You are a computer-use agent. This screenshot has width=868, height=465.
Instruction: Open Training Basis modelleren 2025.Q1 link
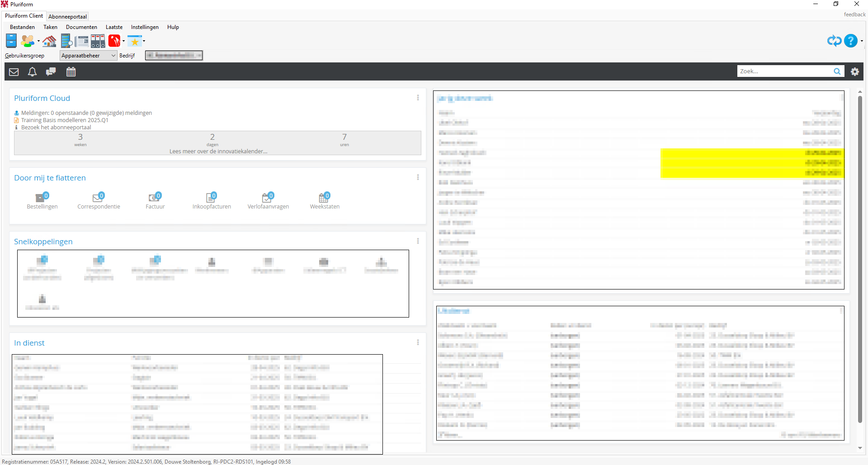tap(65, 120)
